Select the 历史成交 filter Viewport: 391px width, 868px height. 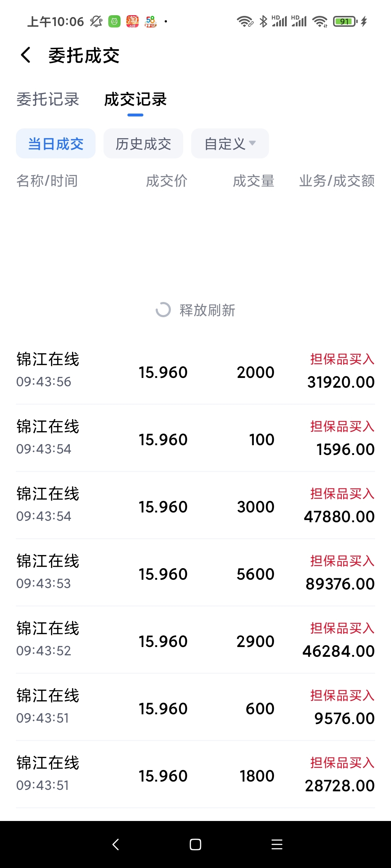pyautogui.click(x=143, y=144)
